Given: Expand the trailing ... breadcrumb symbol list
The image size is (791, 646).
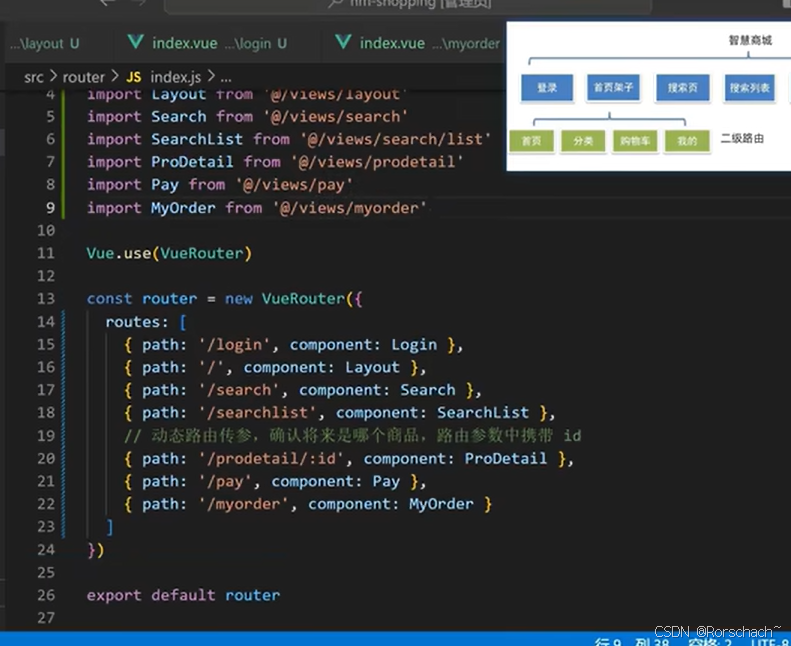Looking at the screenshot, I should [x=226, y=78].
